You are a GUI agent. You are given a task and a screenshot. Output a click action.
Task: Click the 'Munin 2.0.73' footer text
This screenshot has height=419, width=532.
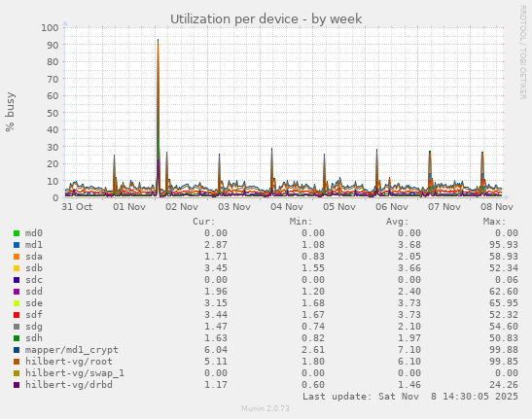click(x=266, y=408)
